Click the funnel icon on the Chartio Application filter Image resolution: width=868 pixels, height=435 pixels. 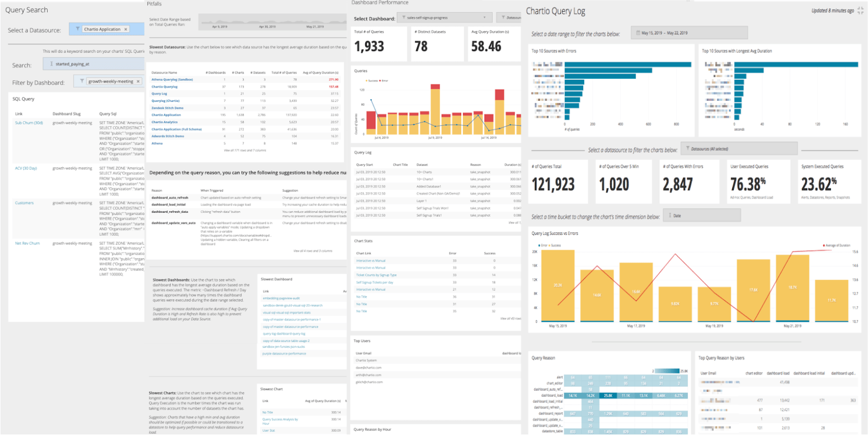coord(78,28)
